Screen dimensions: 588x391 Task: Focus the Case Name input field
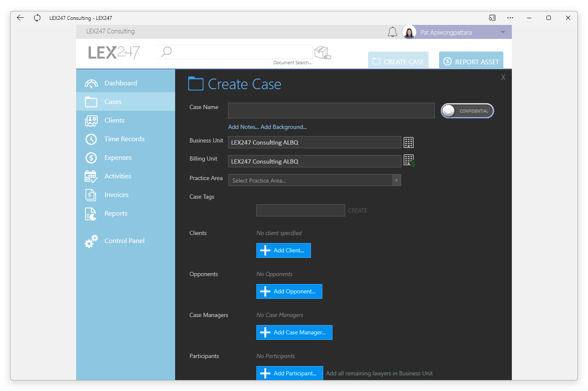coord(331,110)
